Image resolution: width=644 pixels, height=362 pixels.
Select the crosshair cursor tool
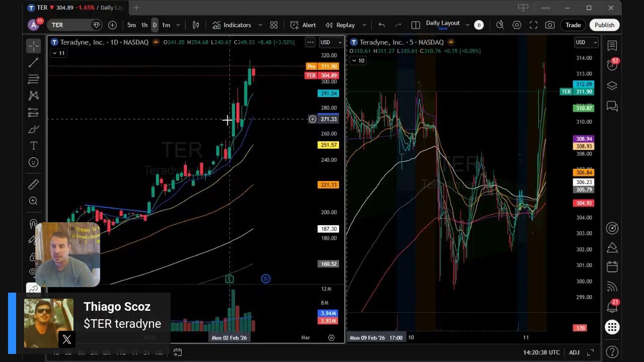point(34,46)
